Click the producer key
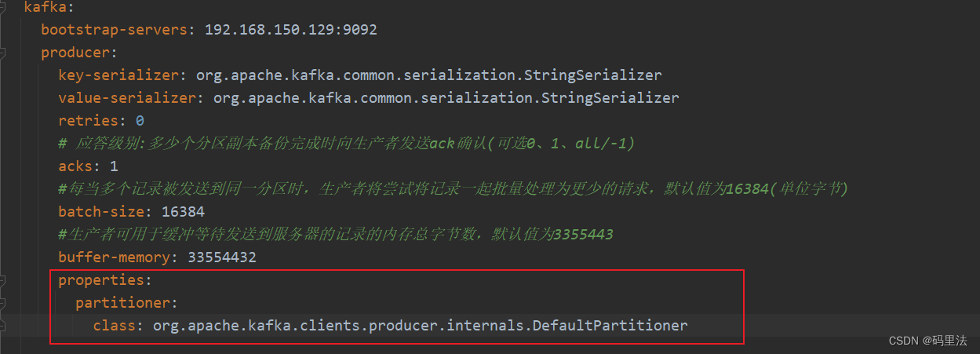 78,53
